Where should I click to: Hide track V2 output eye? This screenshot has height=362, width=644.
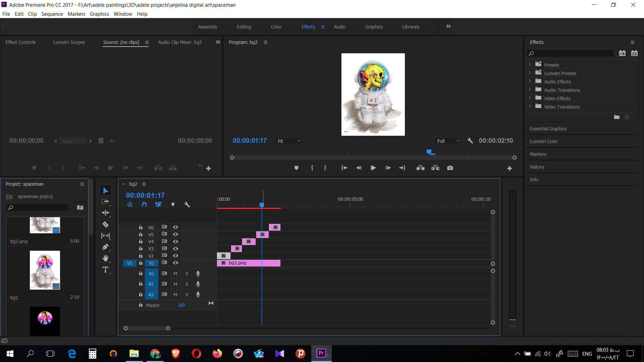pos(175,256)
